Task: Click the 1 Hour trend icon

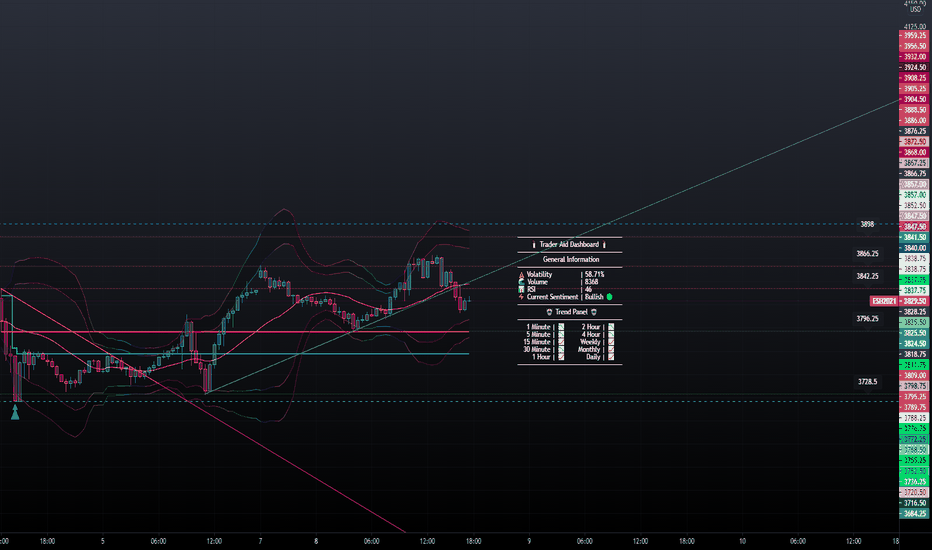Action: 561,357
